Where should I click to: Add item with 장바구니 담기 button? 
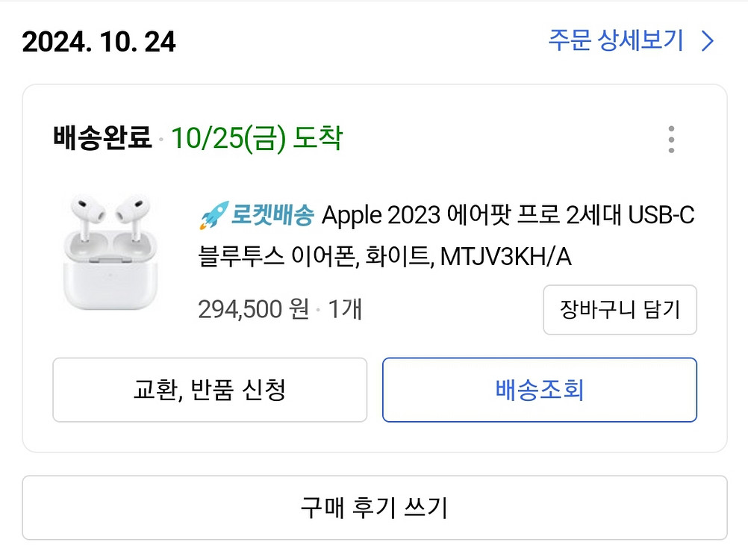coord(620,310)
